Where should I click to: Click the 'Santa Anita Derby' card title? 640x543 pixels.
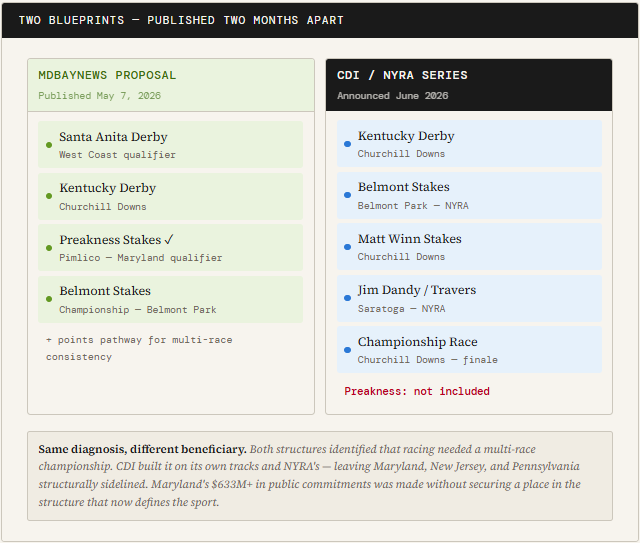point(113,137)
